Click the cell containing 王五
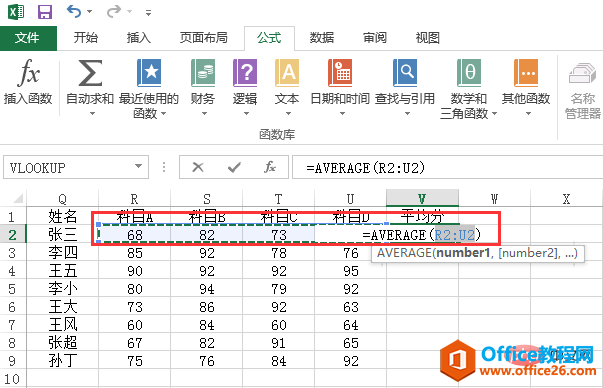 tap(62, 271)
